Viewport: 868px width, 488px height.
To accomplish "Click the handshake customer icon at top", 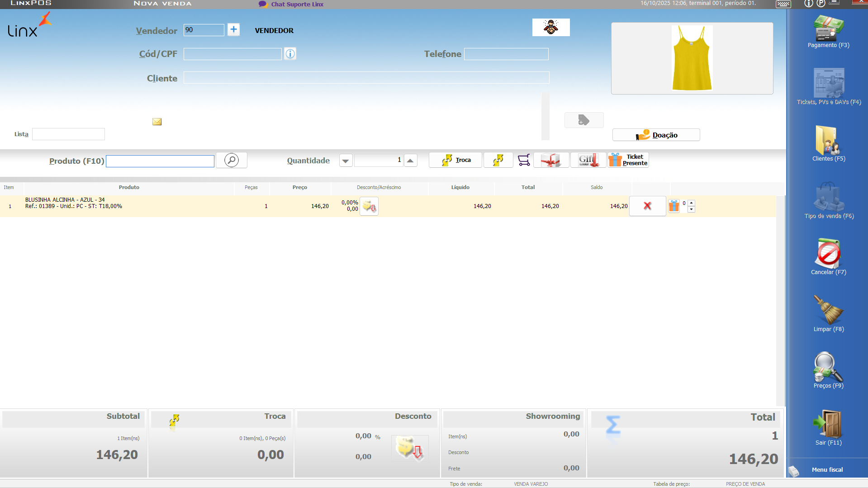I will [x=551, y=27].
